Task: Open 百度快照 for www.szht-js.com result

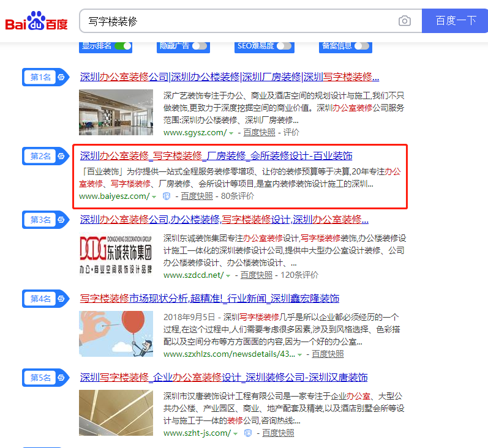Action: [278, 433]
